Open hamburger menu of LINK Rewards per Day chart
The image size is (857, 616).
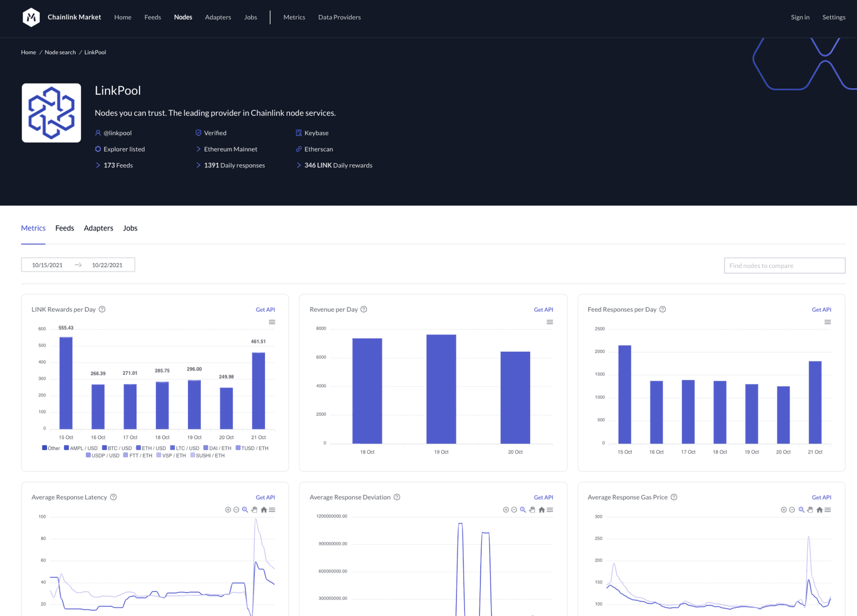(x=272, y=322)
